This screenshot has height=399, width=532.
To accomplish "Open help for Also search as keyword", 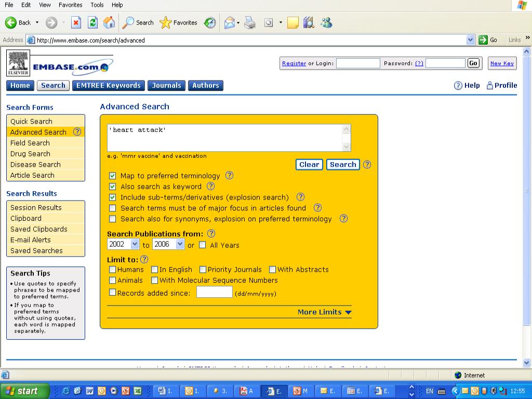I will point(211,187).
